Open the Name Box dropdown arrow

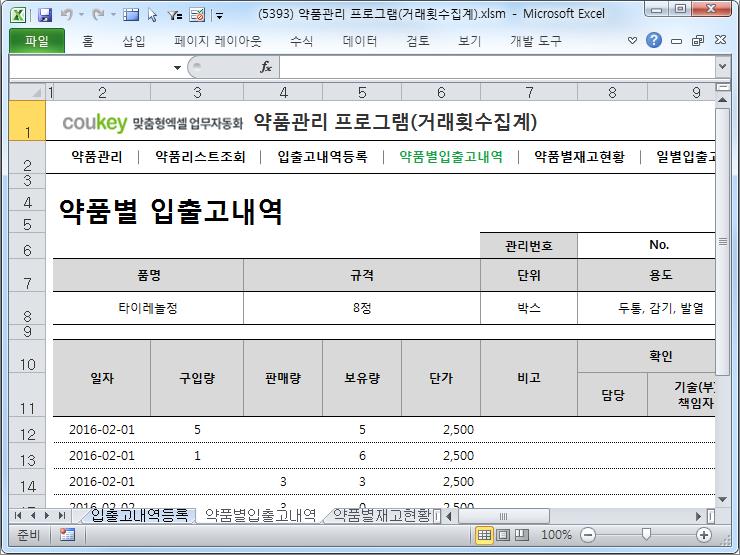[177, 67]
